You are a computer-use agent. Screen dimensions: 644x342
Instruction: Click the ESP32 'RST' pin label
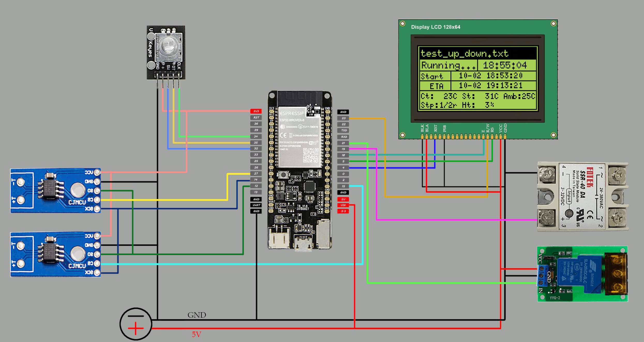(x=256, y=117)
